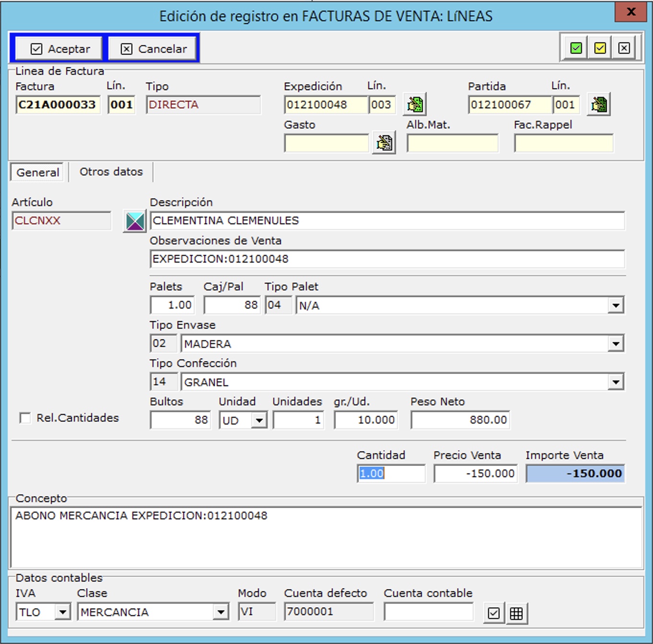This screenshot has width=653, height=644.
Task: Enable the Rel.Cantidades checkbox
Action: [x=25, y=418]
